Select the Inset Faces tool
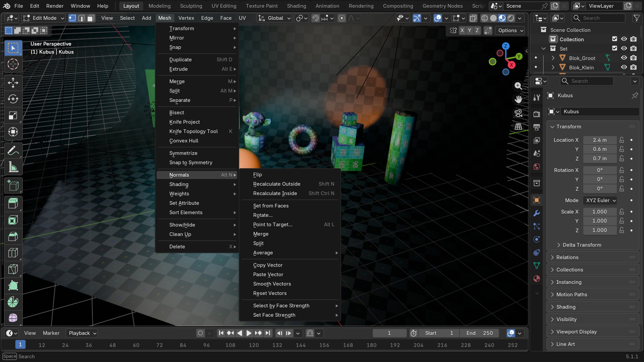The image size is (644, 362). [13, 220]
